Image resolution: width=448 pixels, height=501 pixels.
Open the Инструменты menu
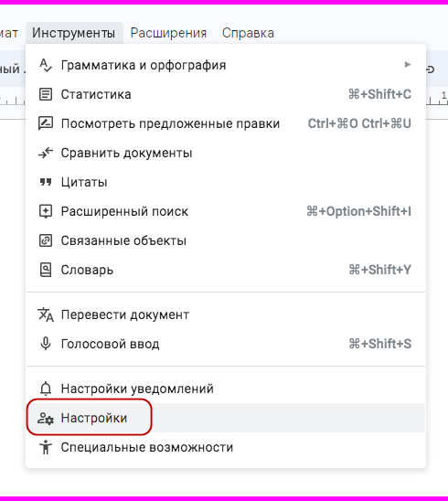pyautogui.click(x=73, y=33)
